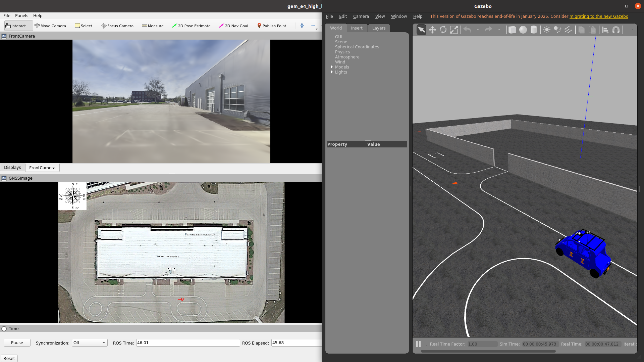
Task: Switch to the Insert tab in Gazebo
Action: [357, 28]
